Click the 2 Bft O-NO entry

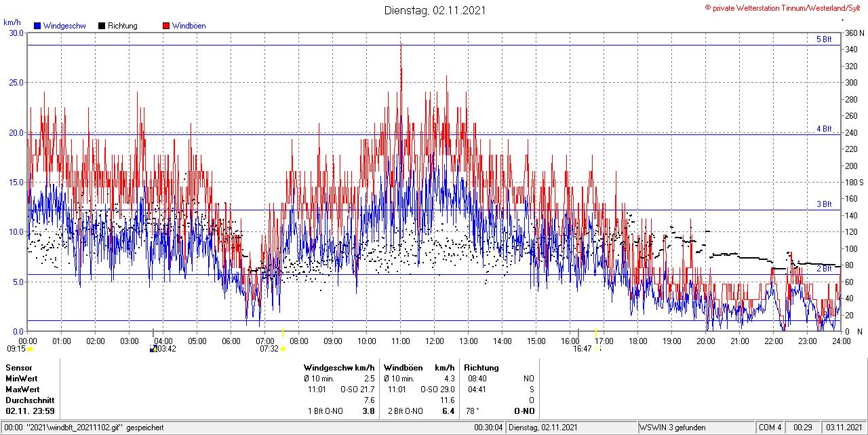coord(405,411)
